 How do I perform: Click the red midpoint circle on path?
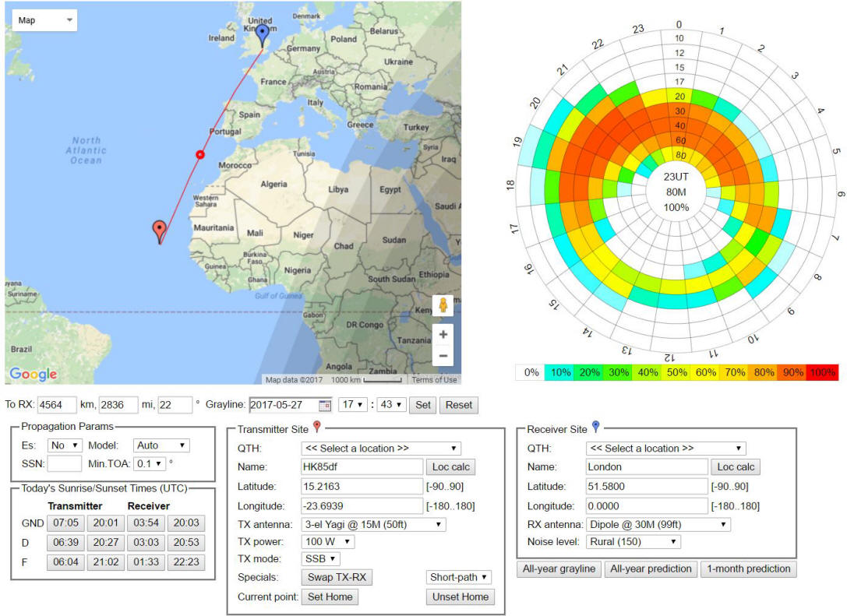tap(200, 154)
